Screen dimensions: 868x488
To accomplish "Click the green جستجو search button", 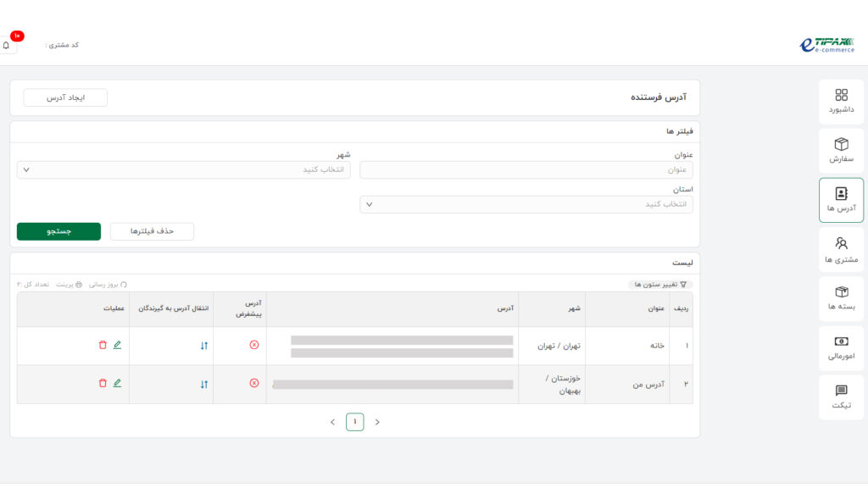I will (x=58, y=231).
